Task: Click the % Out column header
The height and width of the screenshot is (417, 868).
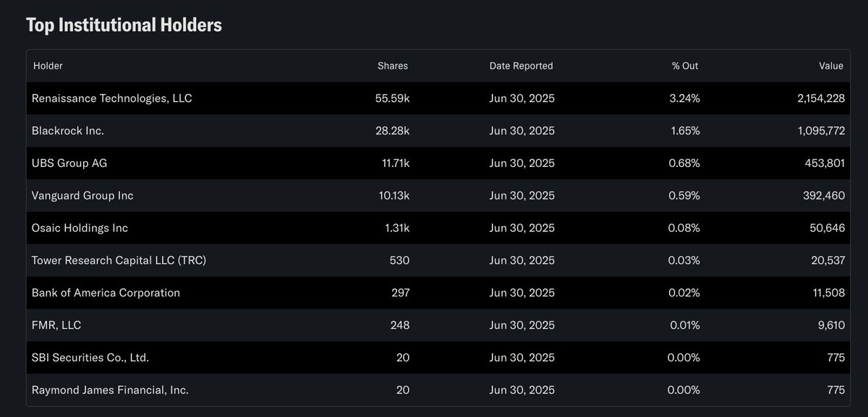Action: coord(685,66)
